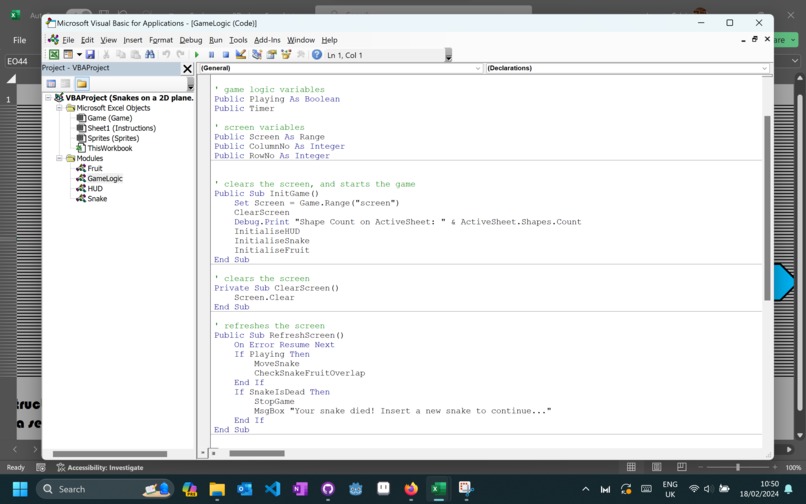Open the Debug menu
Screen dimensions: 806x504
tap(191, 40)
